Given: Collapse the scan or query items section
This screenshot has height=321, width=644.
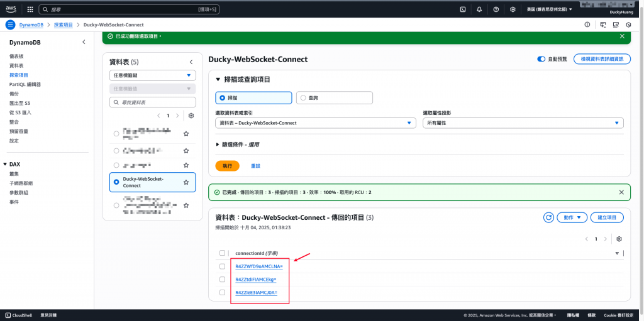Looking at the screenshot, I should click(218, 80).
